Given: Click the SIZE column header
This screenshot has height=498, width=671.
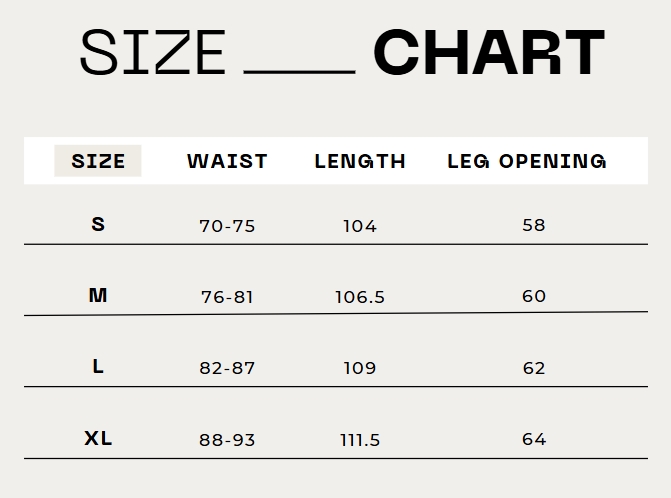Looking at the screenshot, I should pos(98,161).
